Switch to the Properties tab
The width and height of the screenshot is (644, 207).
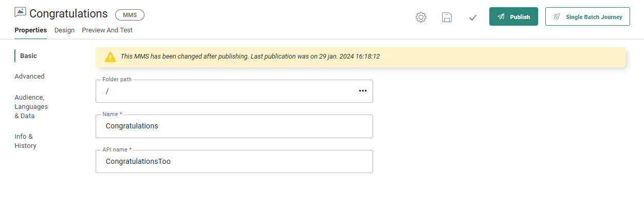30,30
